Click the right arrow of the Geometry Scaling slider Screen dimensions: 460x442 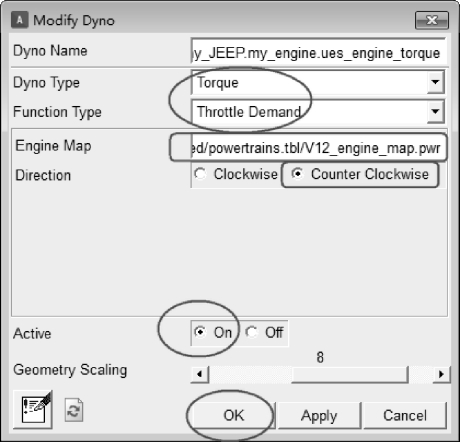[441, 374]
